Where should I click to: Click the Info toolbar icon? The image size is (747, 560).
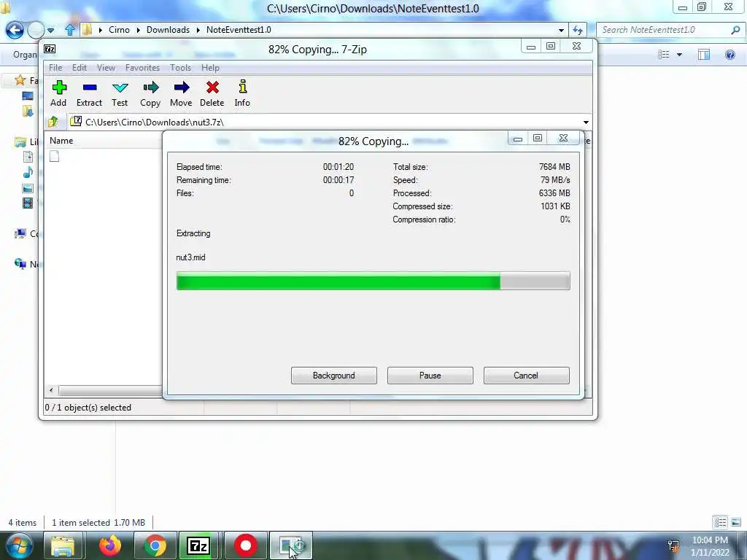click(x=242, y=87)
